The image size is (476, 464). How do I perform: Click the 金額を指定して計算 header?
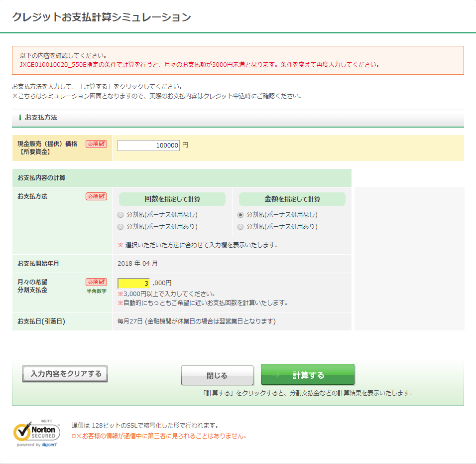point(292,199)
